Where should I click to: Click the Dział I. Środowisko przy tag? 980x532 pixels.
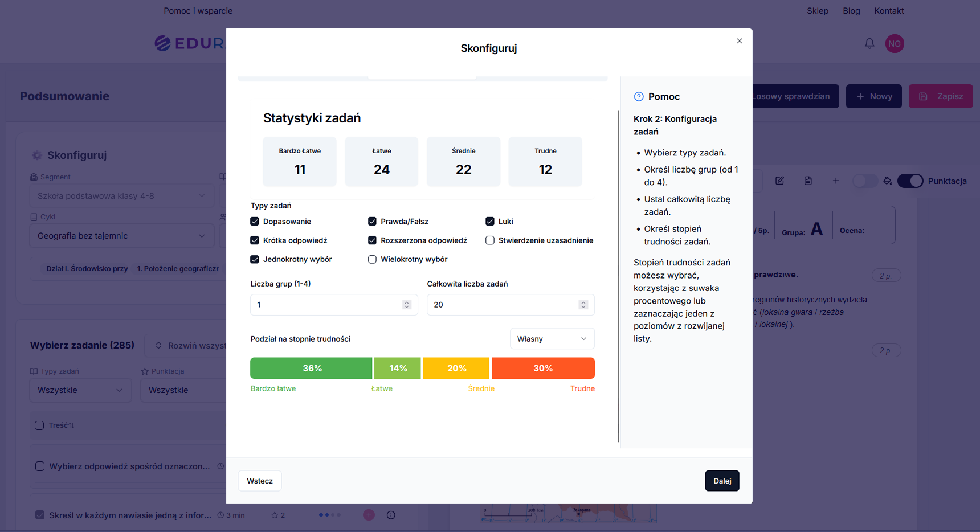(87, 269)
